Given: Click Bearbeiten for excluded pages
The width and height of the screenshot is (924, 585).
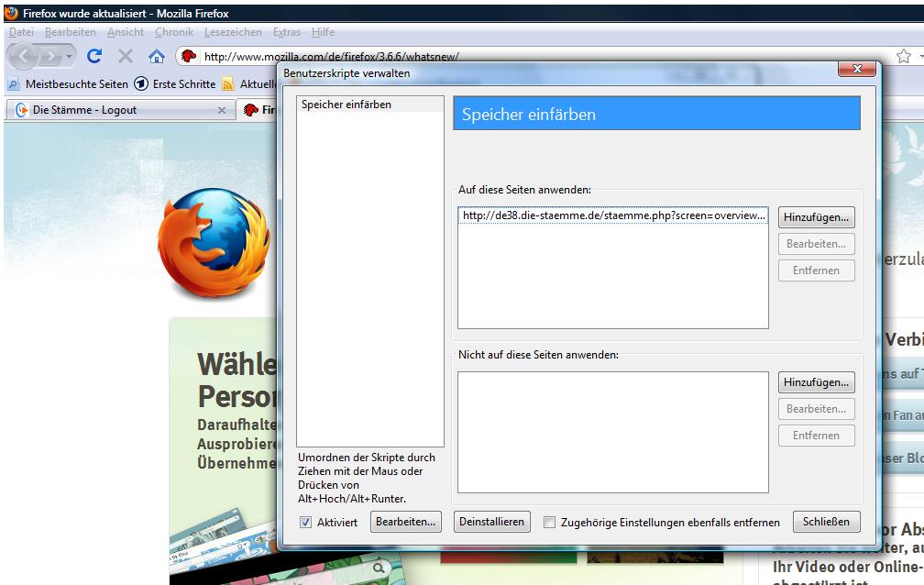Looking at the screenshot, I should 816,409.
